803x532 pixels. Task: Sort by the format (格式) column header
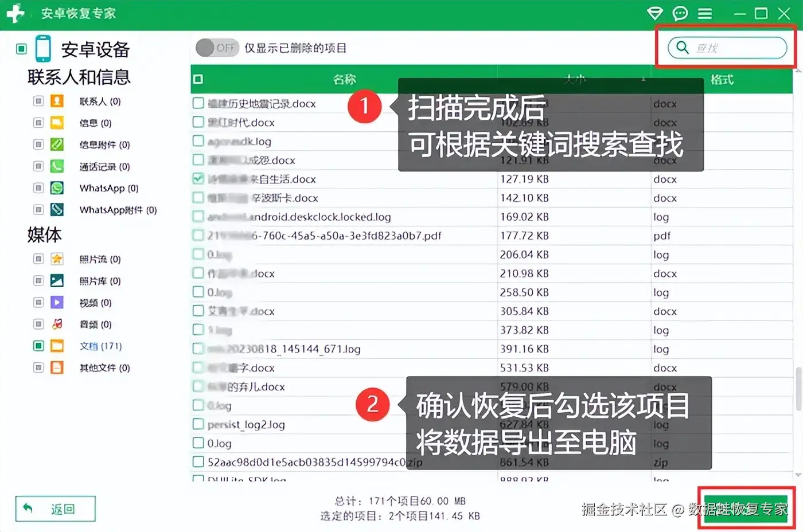pyautogui.click(x=722, y=80)
